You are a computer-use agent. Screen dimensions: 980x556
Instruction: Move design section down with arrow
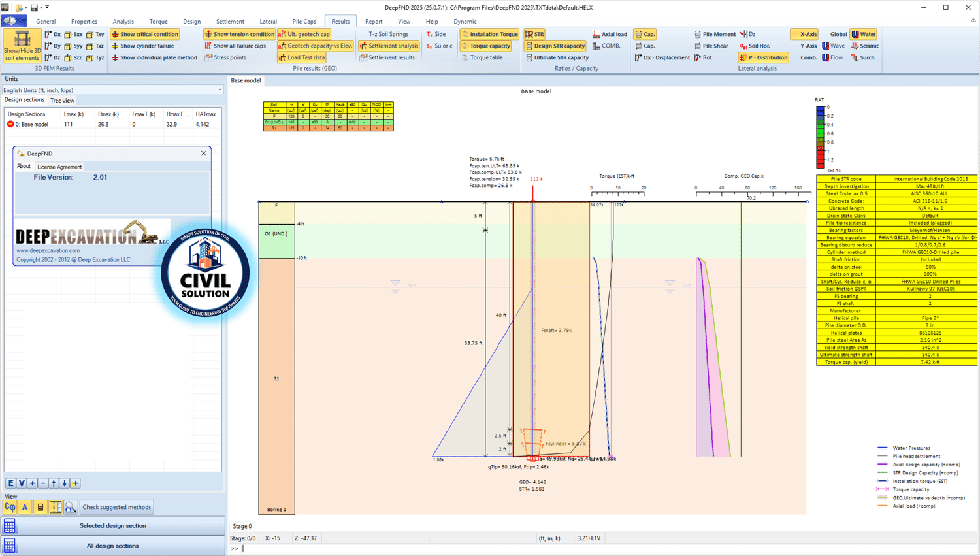[x=64, y=483]
